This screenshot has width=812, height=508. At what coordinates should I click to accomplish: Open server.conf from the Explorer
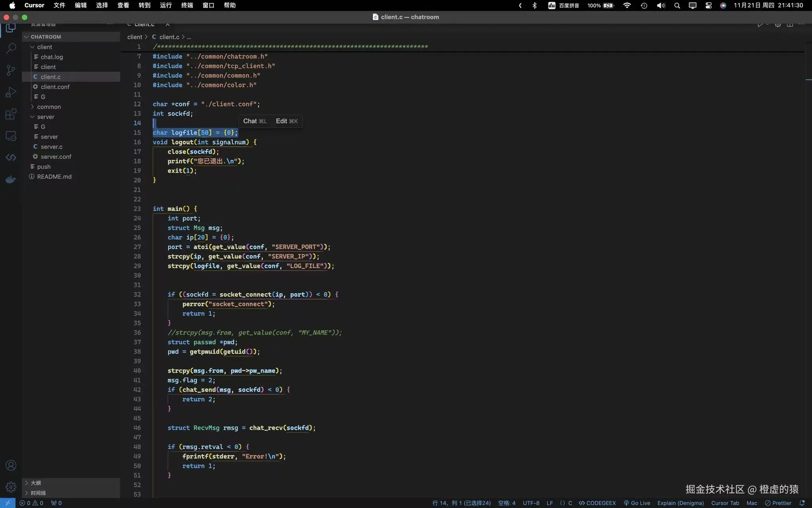click(56, 156)
